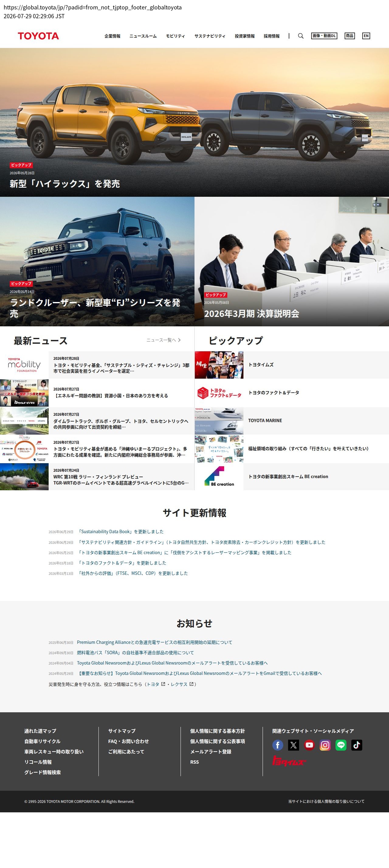This screenshot has height=868, width=389.
Task: Open the search magnifier icon
Action: [x=301, y=36]
